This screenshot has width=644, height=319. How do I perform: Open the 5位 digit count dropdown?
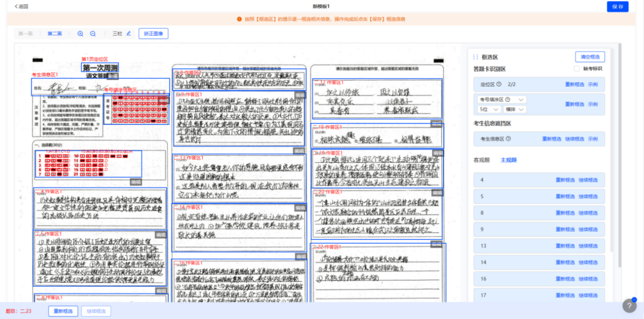point(489,109)
